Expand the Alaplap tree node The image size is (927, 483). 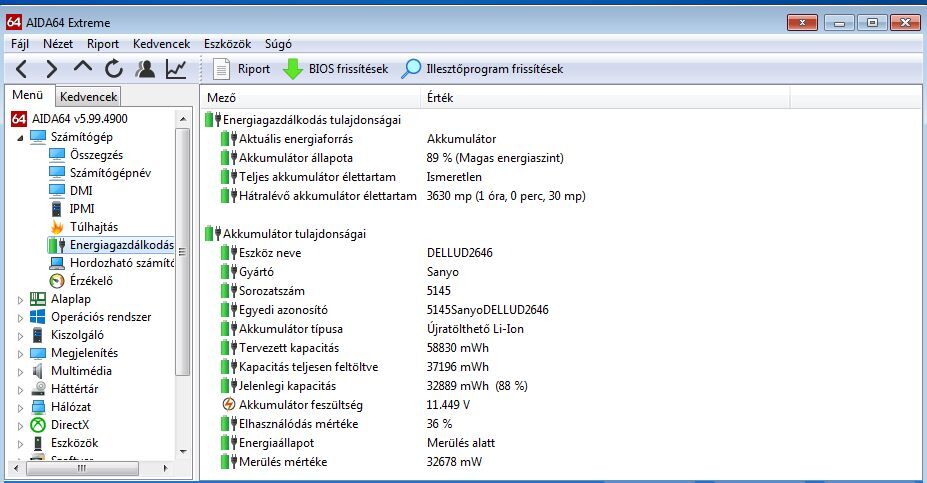click(x=20, y=300)
